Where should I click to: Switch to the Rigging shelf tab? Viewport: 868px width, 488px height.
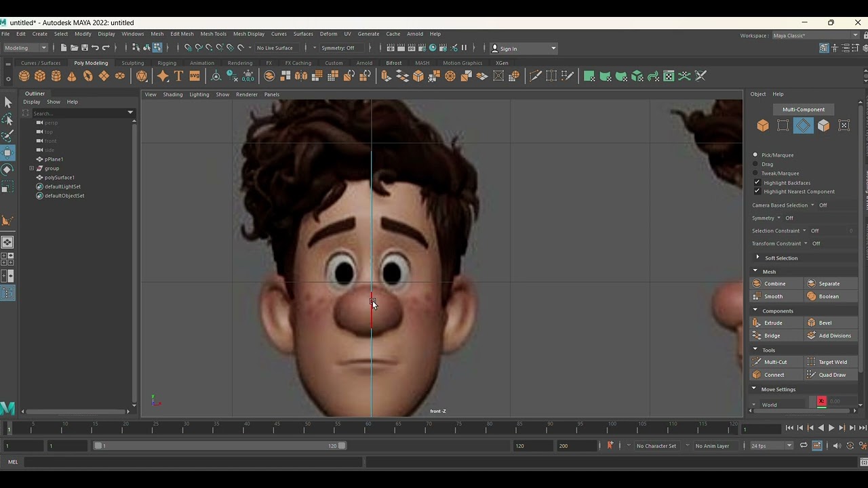[167, 63]
